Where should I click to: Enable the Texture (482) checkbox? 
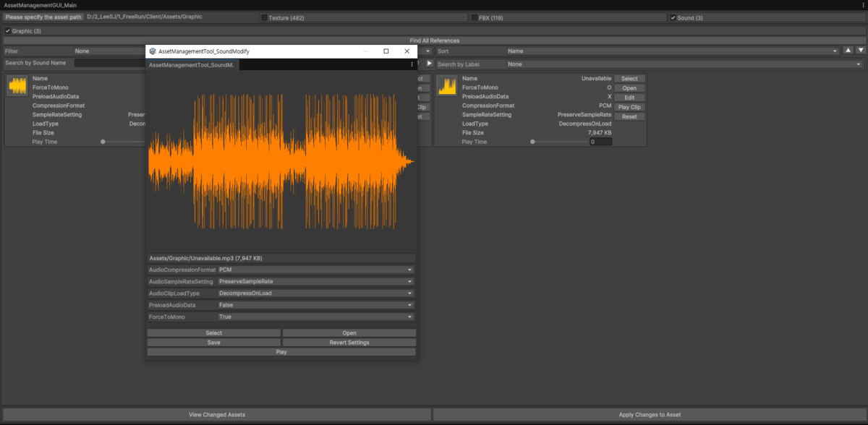(264, 17)
